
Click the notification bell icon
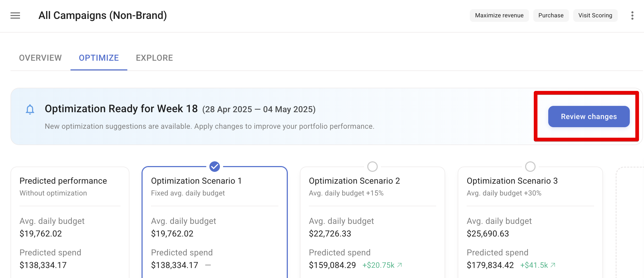(30, 109)
